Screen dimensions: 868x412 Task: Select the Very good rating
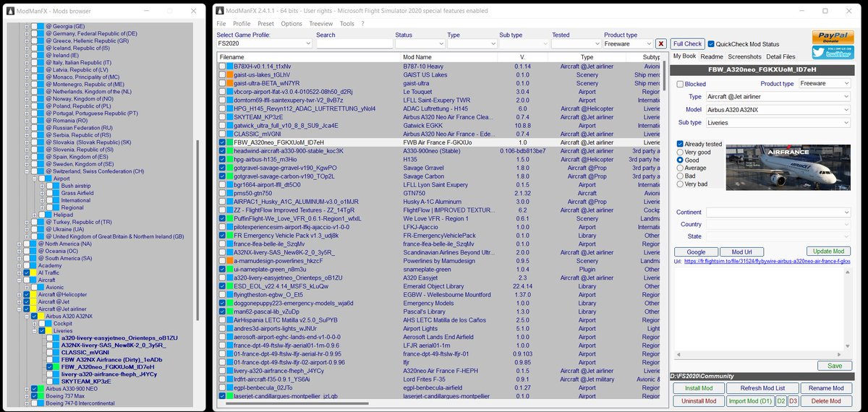click(680, 152)
